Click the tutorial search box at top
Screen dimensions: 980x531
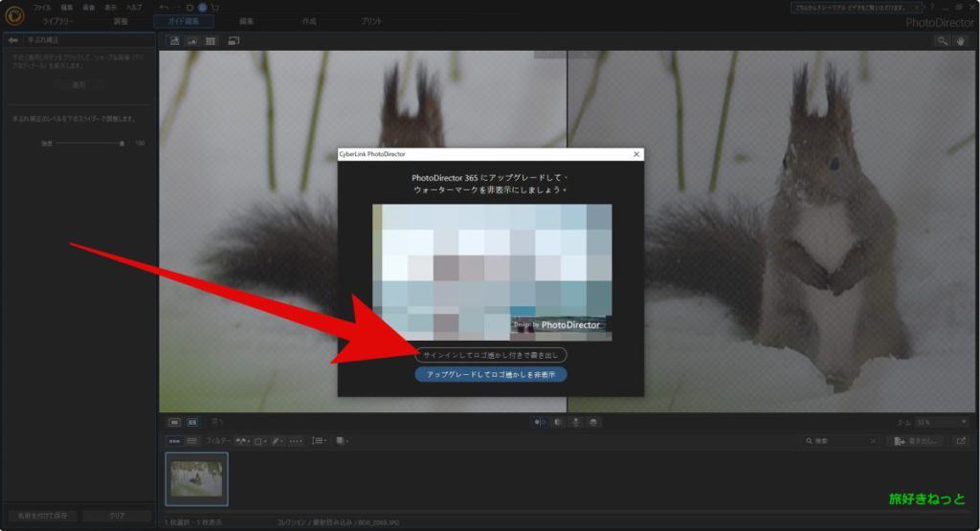857,8
